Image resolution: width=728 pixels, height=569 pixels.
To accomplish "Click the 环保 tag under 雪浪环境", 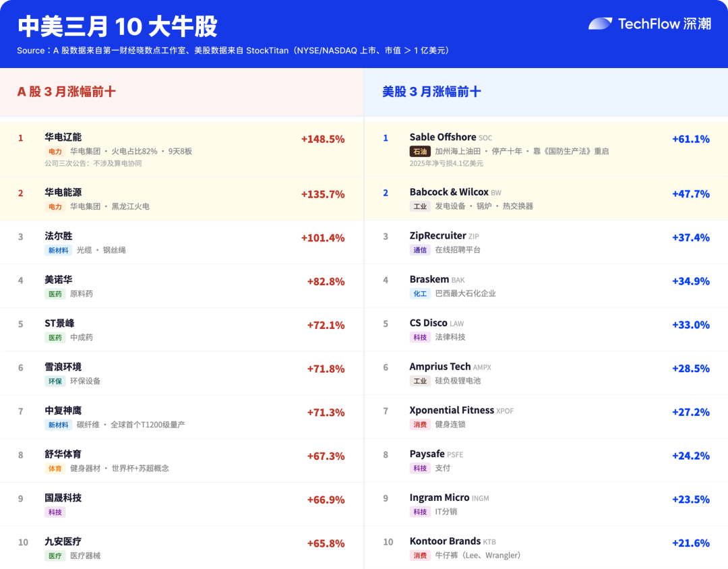I will [55, 381].
